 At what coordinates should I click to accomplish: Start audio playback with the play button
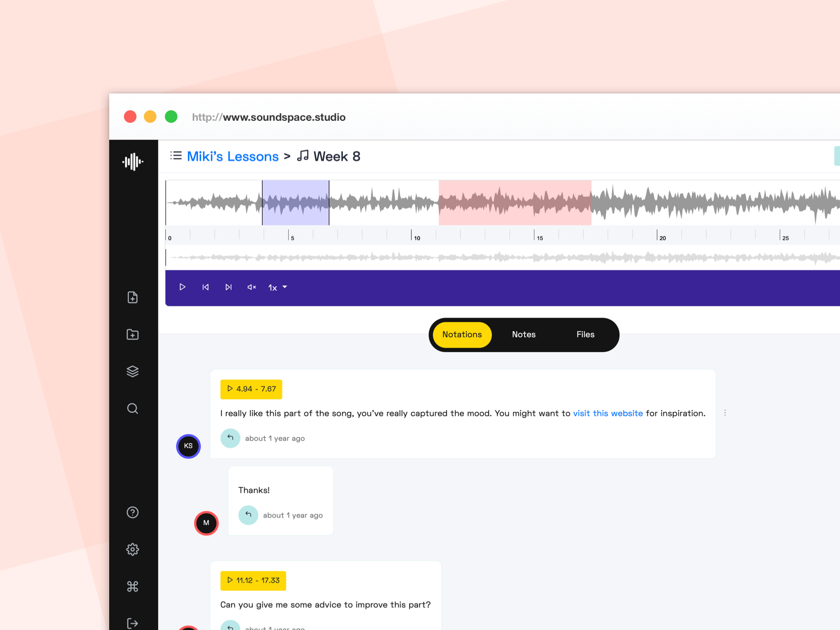click(182, 287)
